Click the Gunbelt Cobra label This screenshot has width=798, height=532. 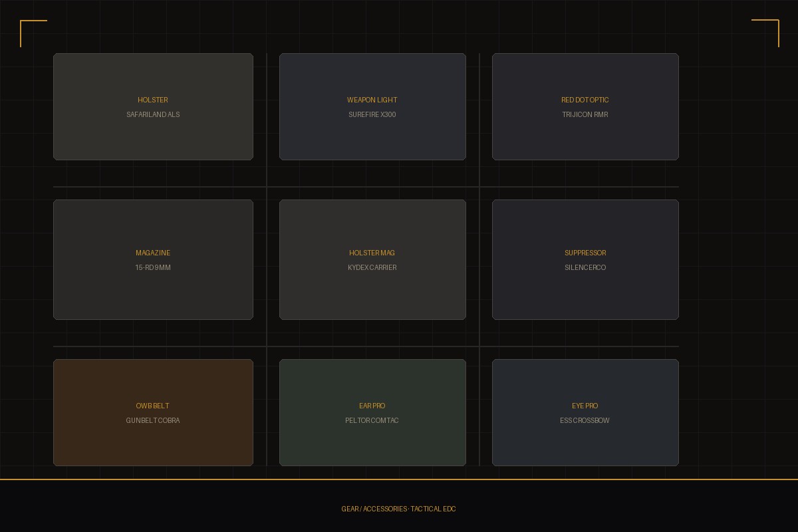coord(153,420)
